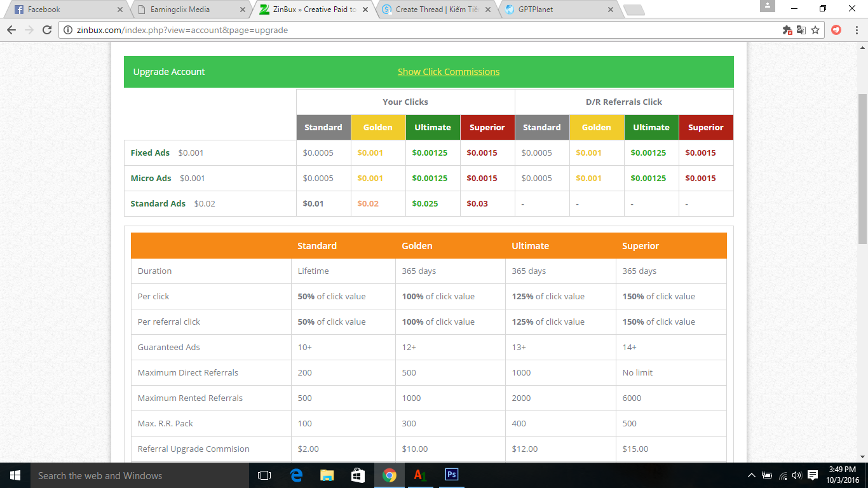This screenshot has width=868, height=488.
Task: Click the Maximum Direct Referrals row label
Action: click(188, 372)
